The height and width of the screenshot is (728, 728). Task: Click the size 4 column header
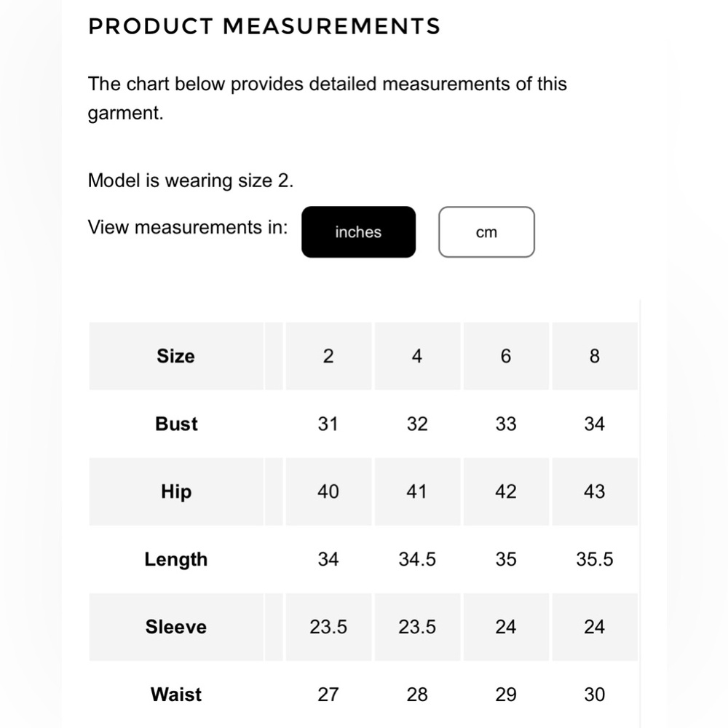(x=417, y=356)
